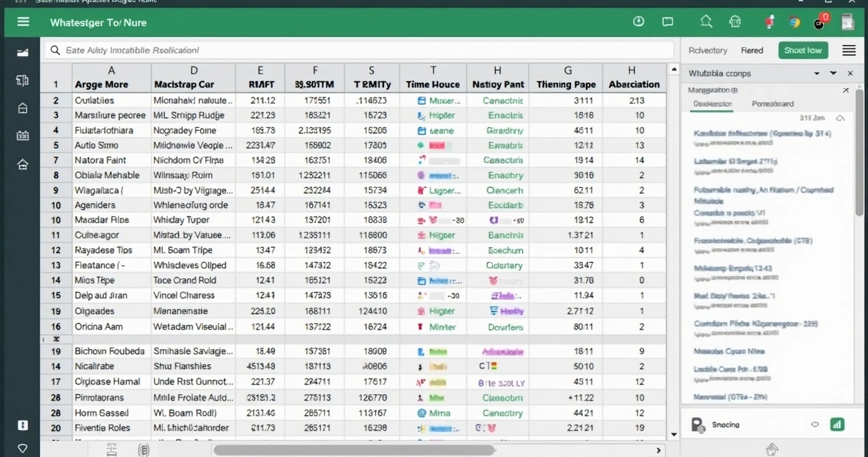Click the horizontal scrollbar under the spreadsheet
Image resolution: width=868 pixels, height=457 pixels.
coord(354,450)
